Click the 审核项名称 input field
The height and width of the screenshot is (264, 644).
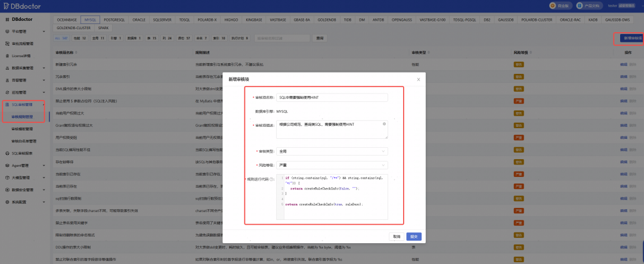coord(332,97)
